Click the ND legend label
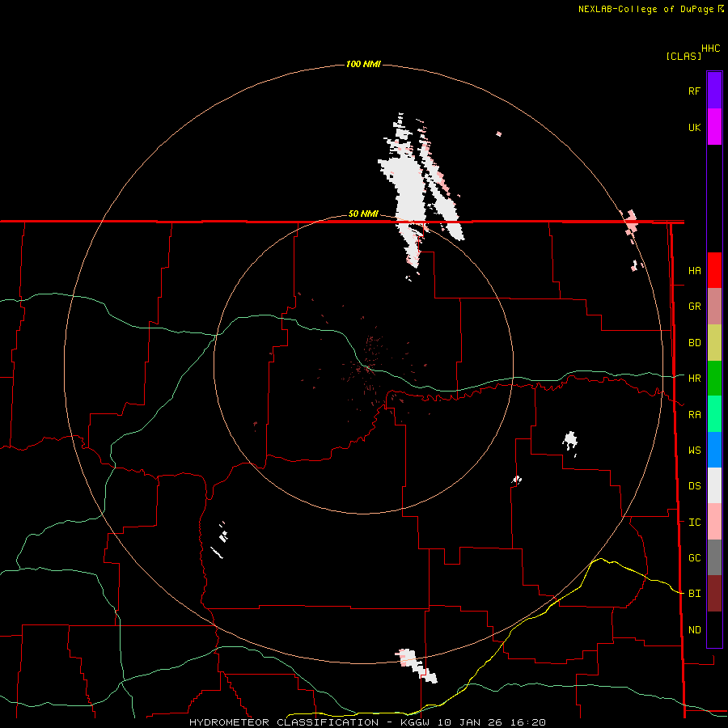 pyautogui.click(x=694, y=630)
